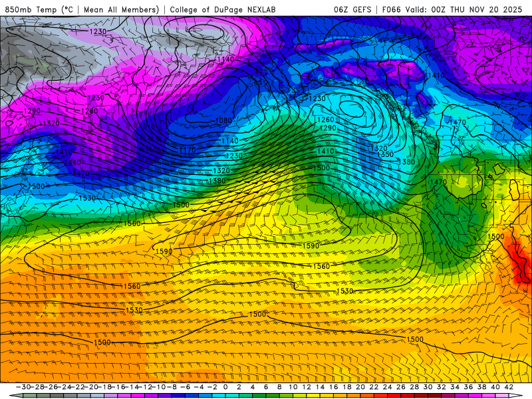
Task: Click the -30 value on temperature scale
Action: [23, 387]
